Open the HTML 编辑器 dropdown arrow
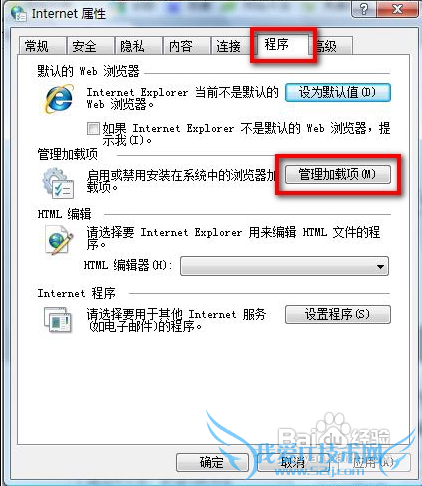 coord(380,266)
